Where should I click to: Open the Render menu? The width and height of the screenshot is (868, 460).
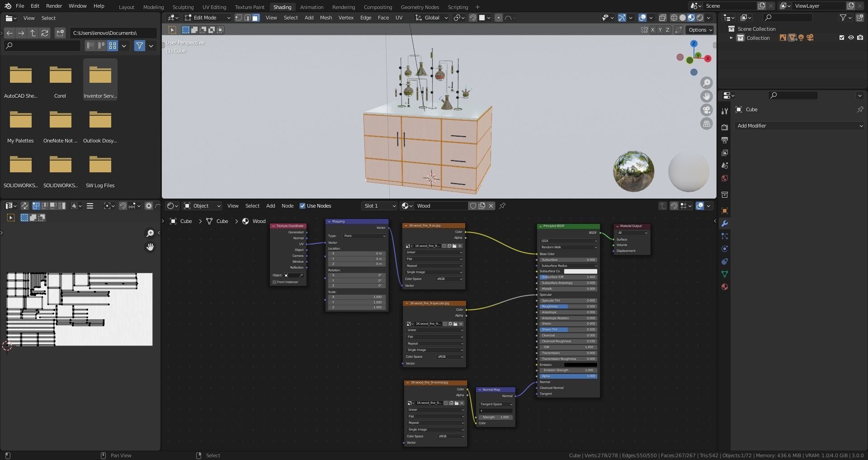(54, 6)
